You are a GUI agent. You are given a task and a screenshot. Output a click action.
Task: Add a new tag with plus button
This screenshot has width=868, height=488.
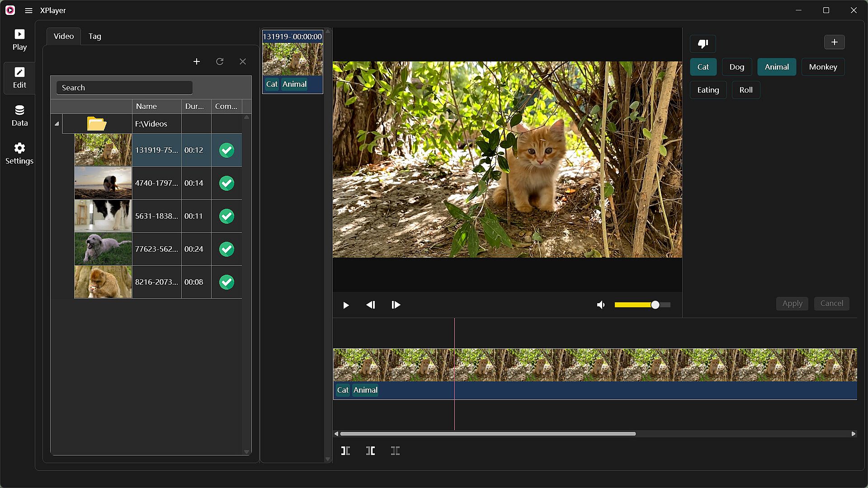pyautogui.click(x=834, y=42)
